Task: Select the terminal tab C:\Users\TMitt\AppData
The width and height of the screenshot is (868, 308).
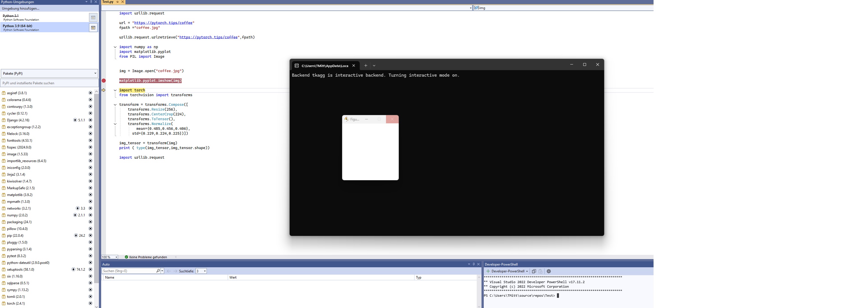Action: [324, 66]
